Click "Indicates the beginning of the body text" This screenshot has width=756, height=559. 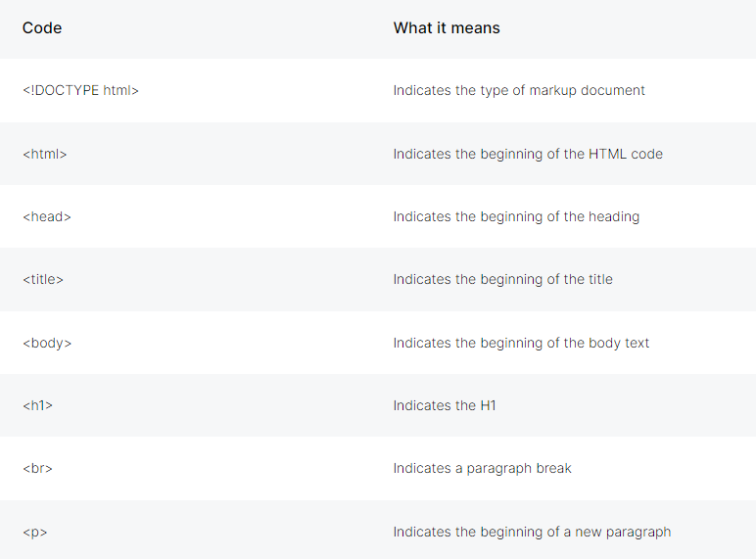[521, 343]
